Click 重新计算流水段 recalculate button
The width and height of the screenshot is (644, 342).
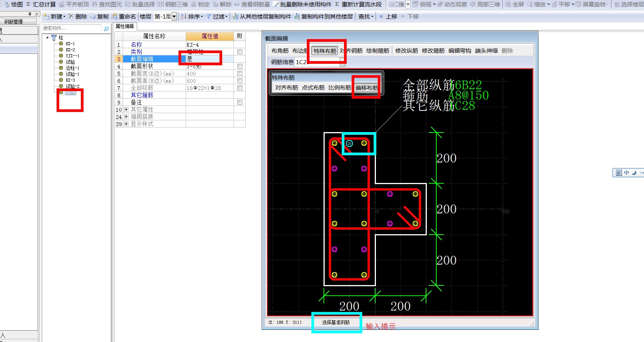[x=358, y=5]
